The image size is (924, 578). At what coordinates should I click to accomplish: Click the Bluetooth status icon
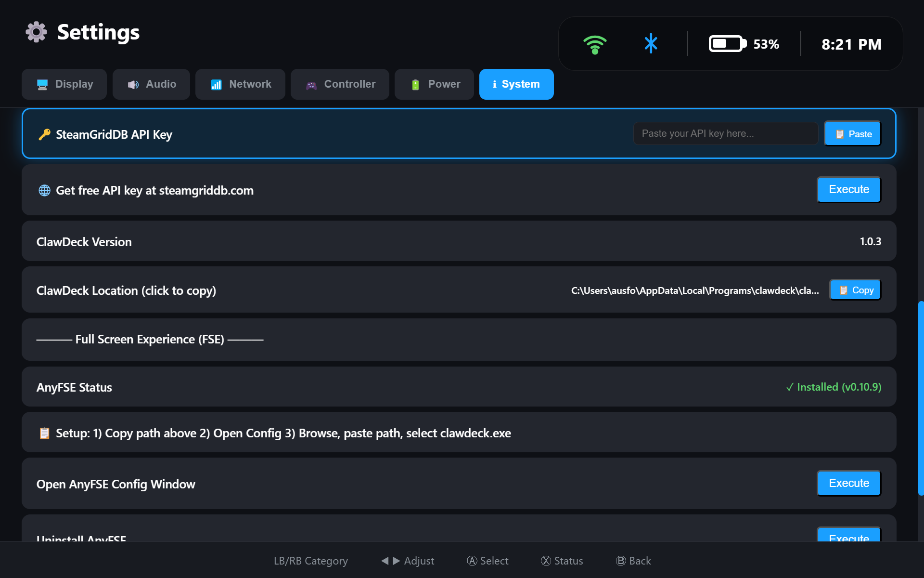tap(651, 43)
